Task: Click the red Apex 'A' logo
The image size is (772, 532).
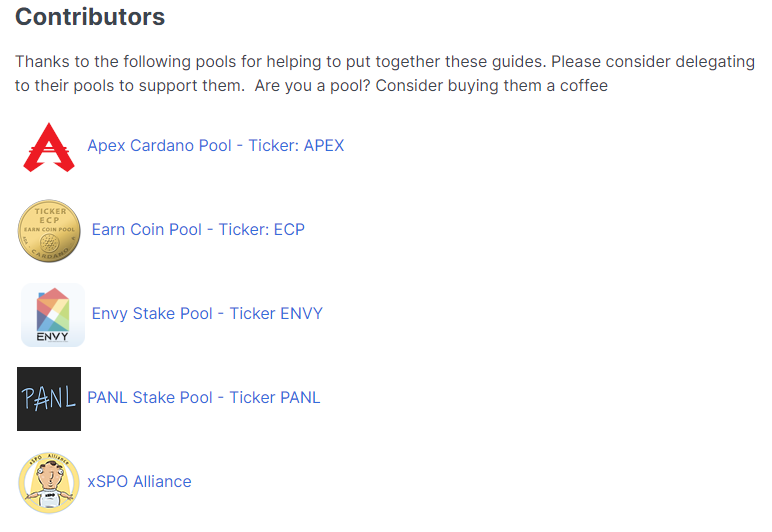Action: point(49,147)
